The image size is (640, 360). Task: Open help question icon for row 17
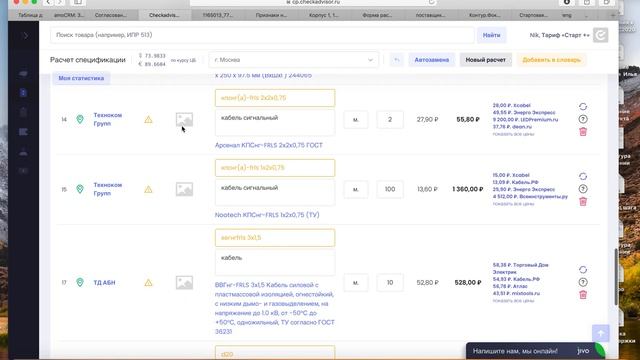(x=583, y=282)
